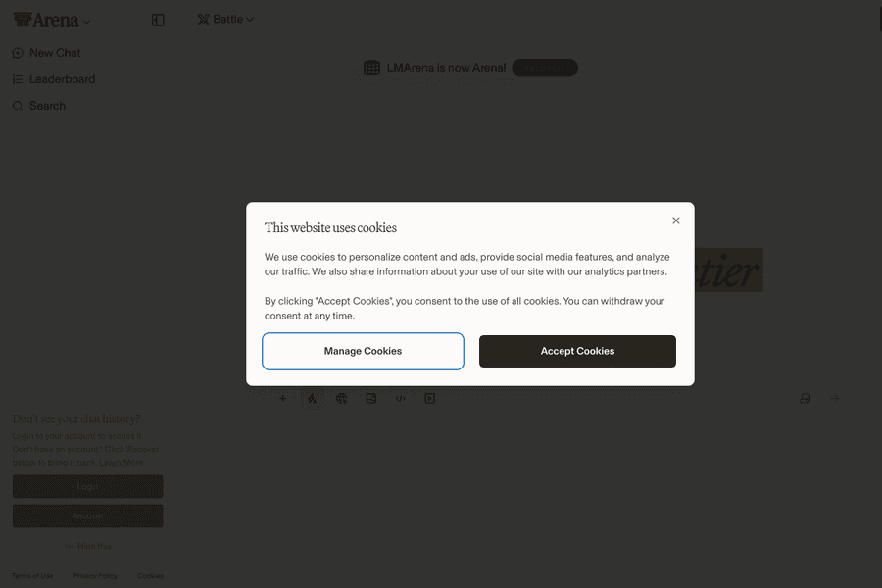882x588 pixels.
Task: Open the Battle mode dropdown
Action: (x=225, y=19)
